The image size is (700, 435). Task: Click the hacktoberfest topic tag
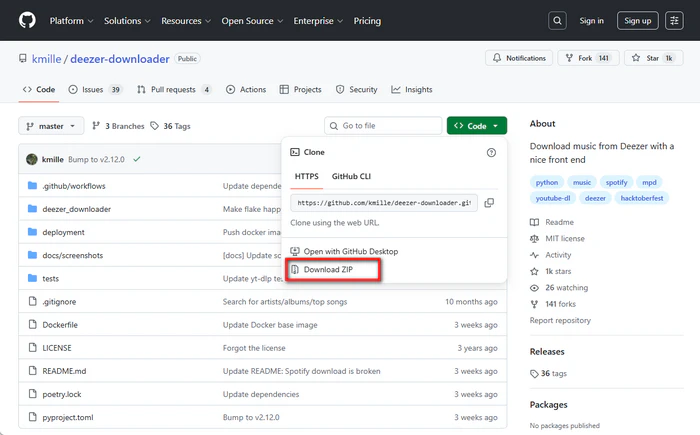point(642,198)
